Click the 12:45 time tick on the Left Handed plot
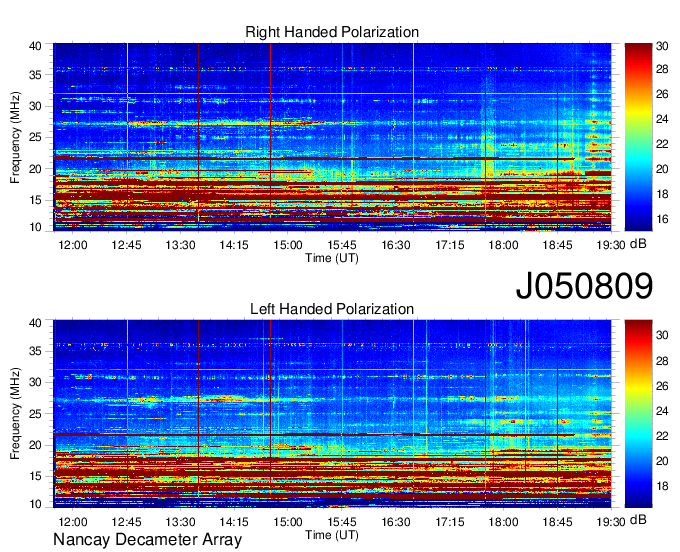The image size is (680, 552). point(126,522)
